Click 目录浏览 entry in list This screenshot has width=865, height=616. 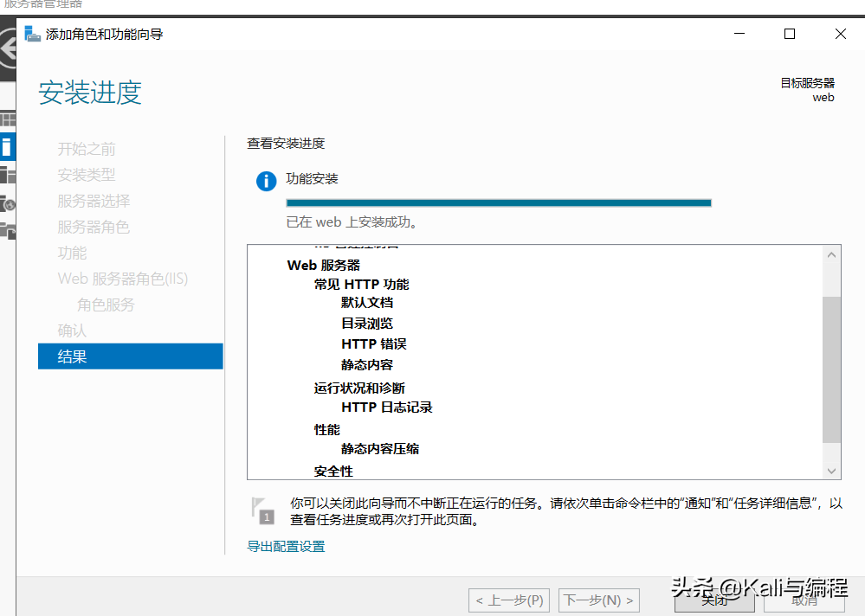pos(367,324)
